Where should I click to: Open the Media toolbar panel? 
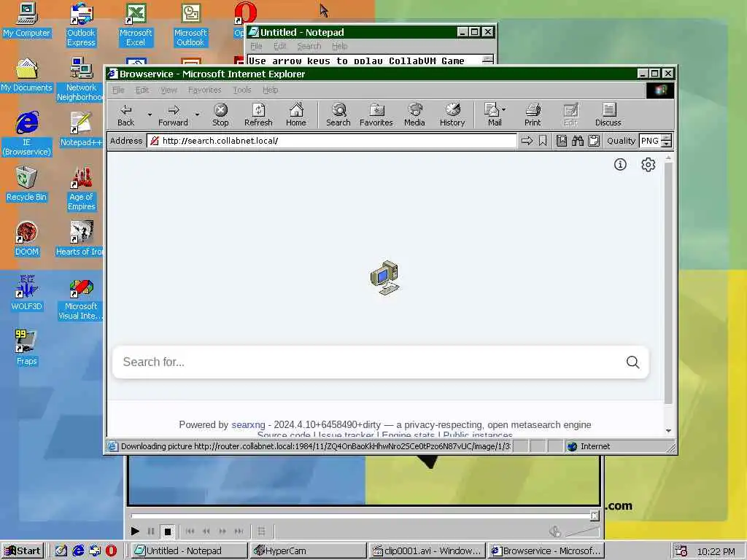pos(414,114)
